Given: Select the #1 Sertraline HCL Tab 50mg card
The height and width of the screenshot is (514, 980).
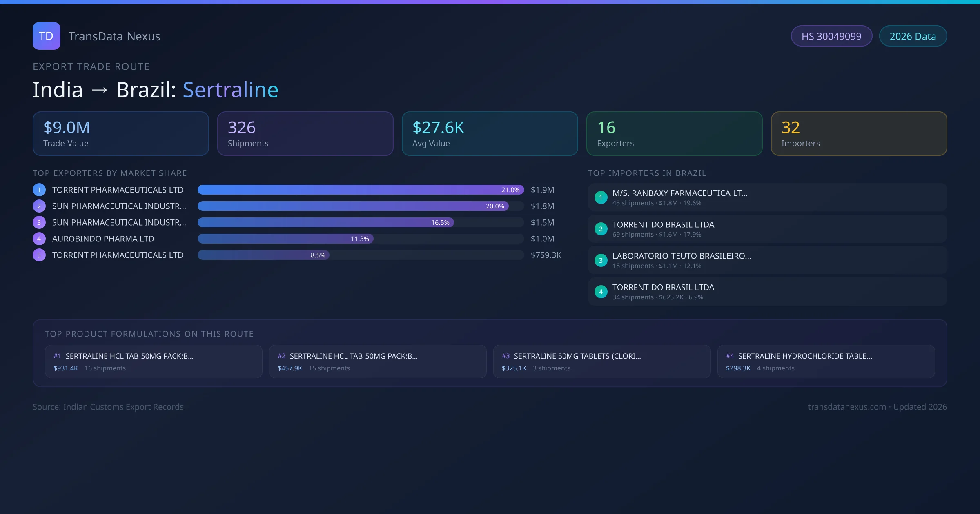Looking at the screenshot, I should point(154,361).
